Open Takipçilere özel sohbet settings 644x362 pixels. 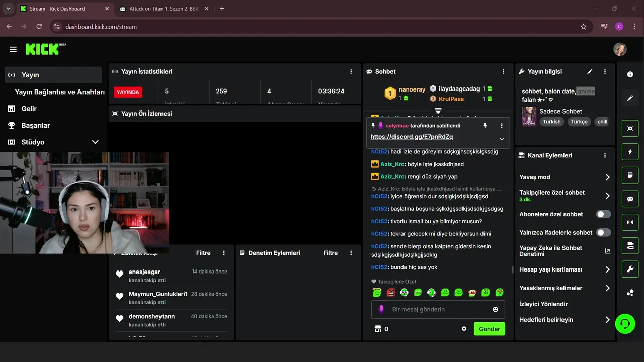[x=565, y=196]
